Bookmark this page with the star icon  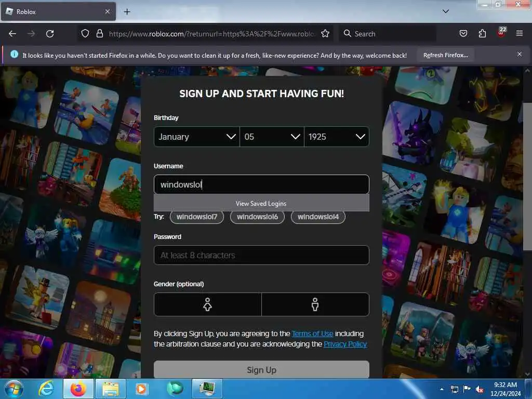325,34
